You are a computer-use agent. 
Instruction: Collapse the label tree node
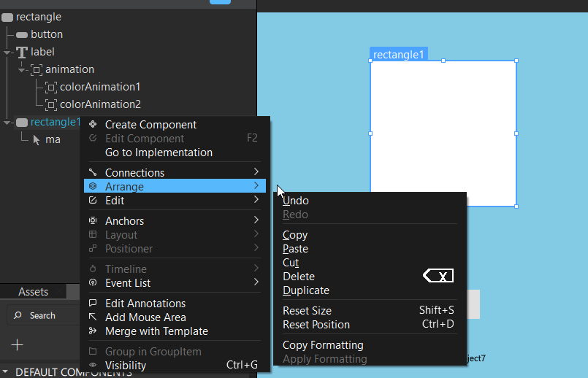tap(7, 53)
